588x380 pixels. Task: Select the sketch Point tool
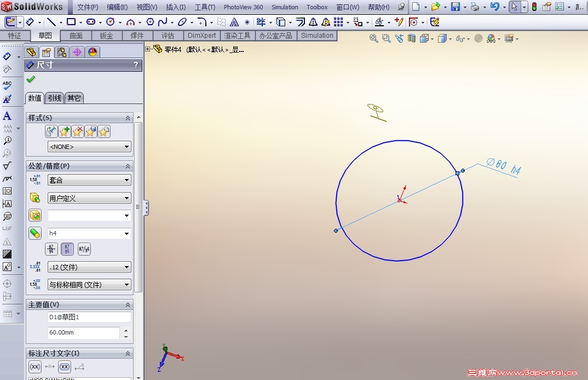(x=247, y=22)
